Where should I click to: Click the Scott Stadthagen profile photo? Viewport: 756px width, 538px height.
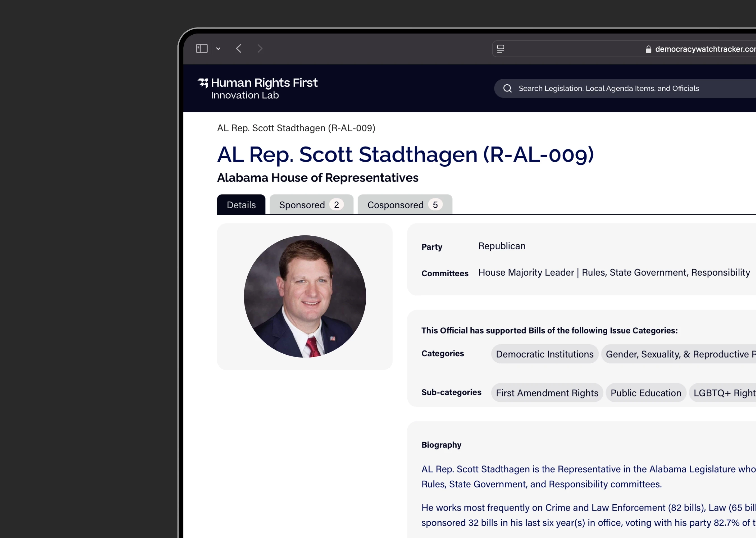[305, 296]
